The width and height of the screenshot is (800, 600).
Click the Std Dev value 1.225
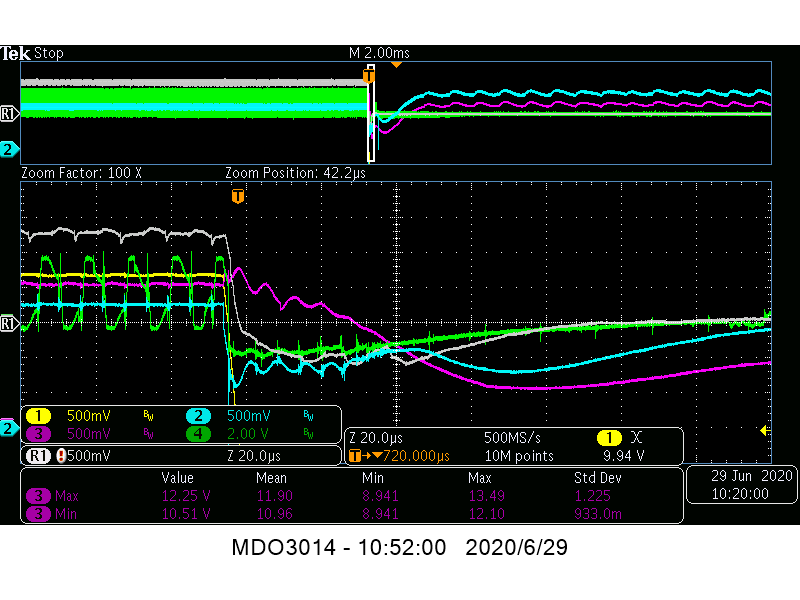pyautogui.click(x=592, y=496)
